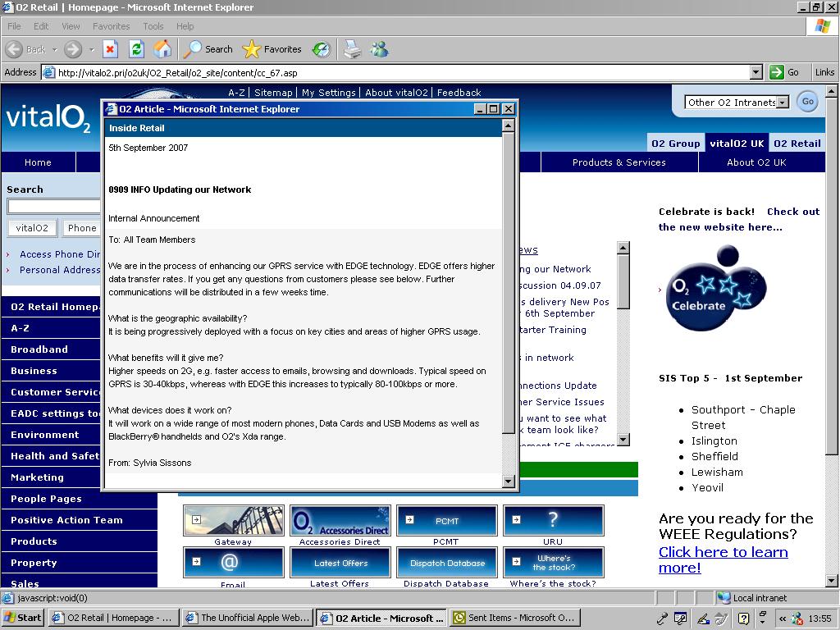Open History icon in toolbar
The height and width of the screenshot is (630, 840).
322,49
